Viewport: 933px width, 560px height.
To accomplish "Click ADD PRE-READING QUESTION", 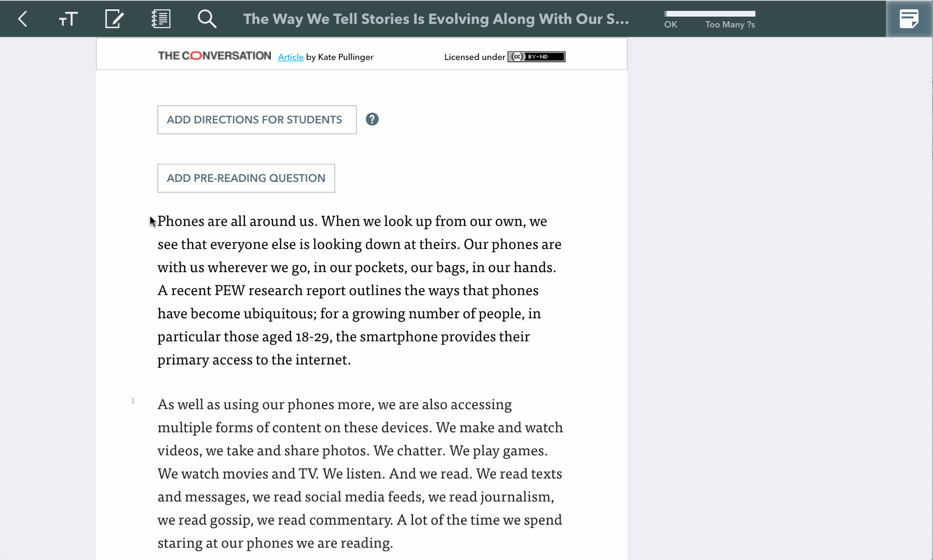I will click(246, 178).
